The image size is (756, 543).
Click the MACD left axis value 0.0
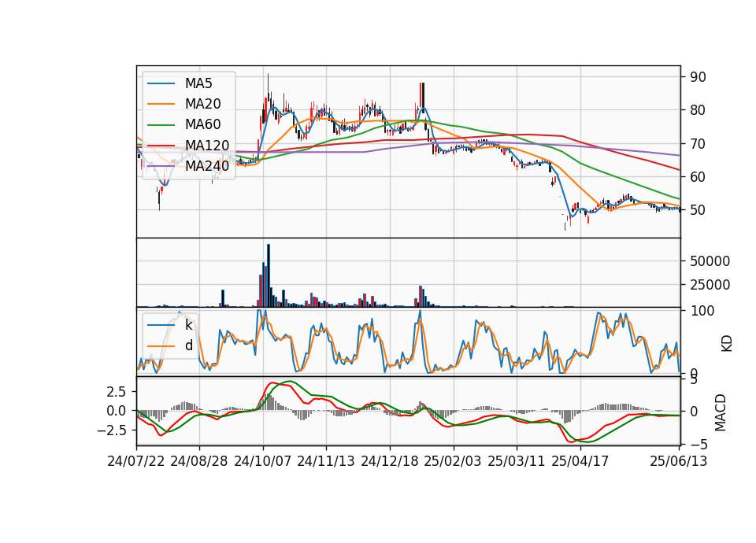click(x=117, y=411)
